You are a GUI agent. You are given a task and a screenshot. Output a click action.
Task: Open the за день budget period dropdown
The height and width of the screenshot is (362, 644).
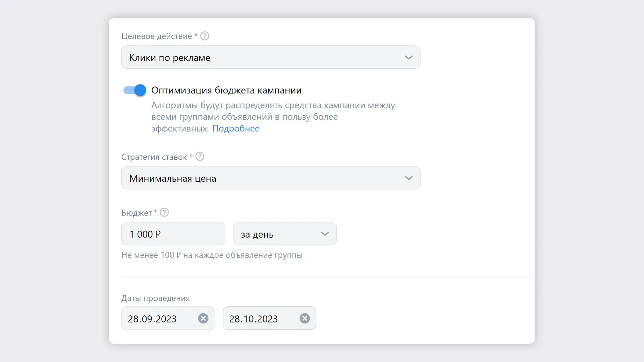pos(285,234)
